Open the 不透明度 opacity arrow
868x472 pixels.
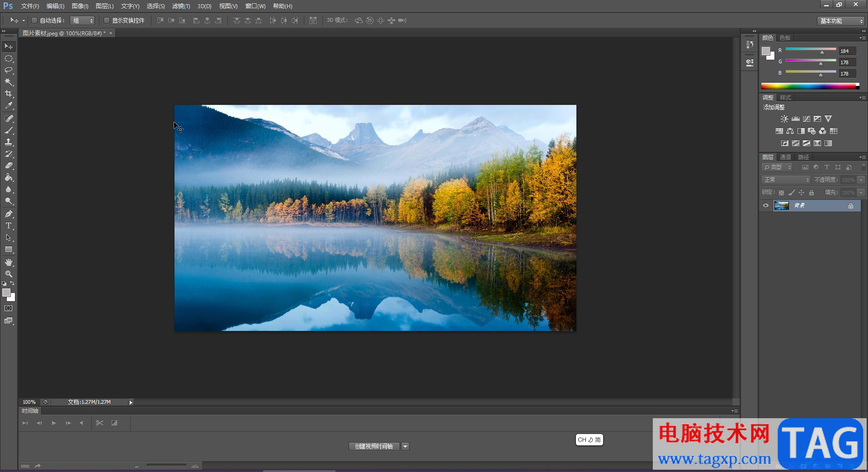[861, 180]
